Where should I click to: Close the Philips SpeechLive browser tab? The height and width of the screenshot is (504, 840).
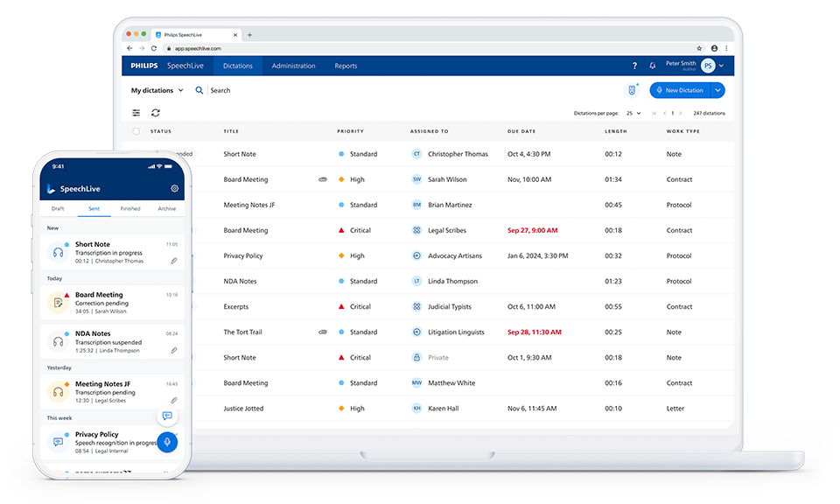[235, 35]
